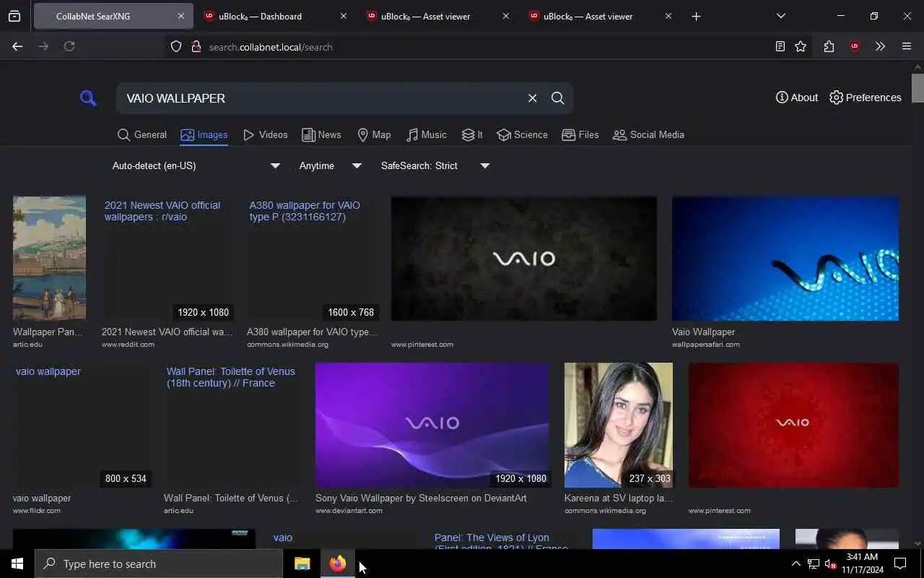Switch to the Videos category
The width and height of the screenshot is (924, 578).
pos(265,134)
